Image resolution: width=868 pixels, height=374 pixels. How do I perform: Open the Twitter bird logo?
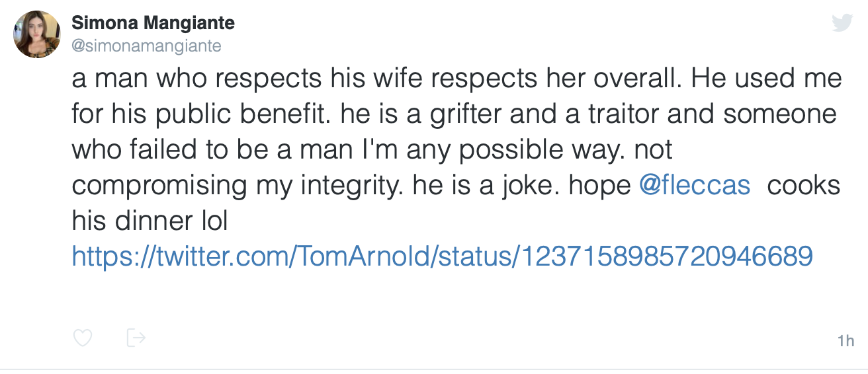point(841,23)
